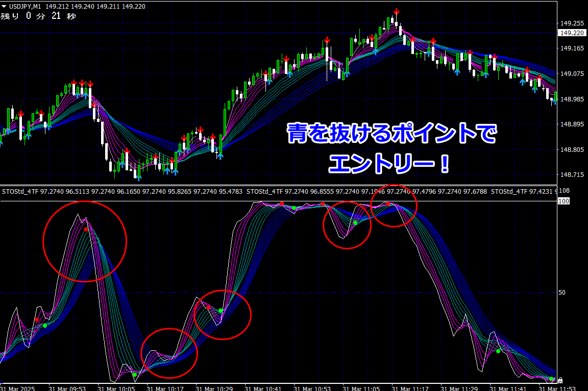Click the 31 Mar 11:05 time label
The height and width of the screenshot is (391, 588).
point(361,388)
